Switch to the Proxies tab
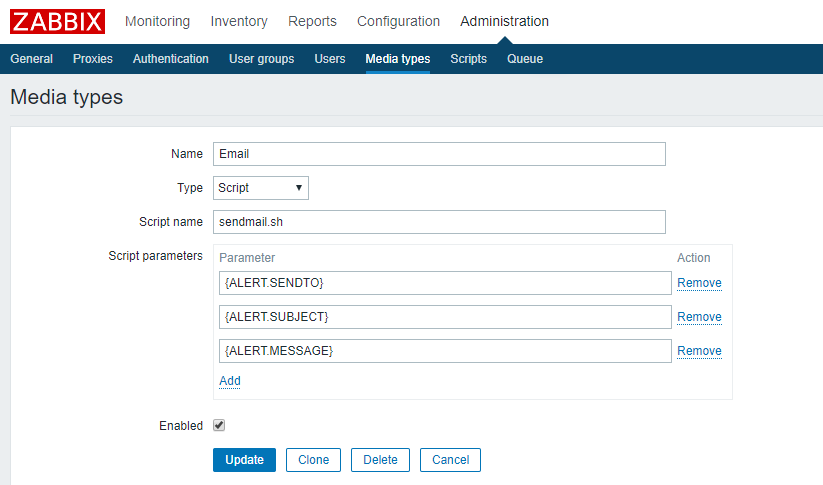 point(93,59)
